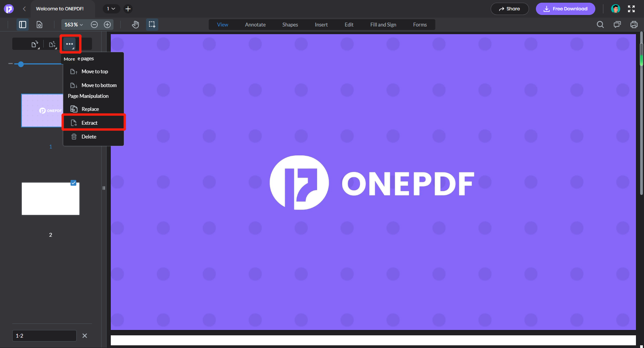The image size is (644, 348).
Task: Select Extract from the pages menu
Action: tap(93, 123)
